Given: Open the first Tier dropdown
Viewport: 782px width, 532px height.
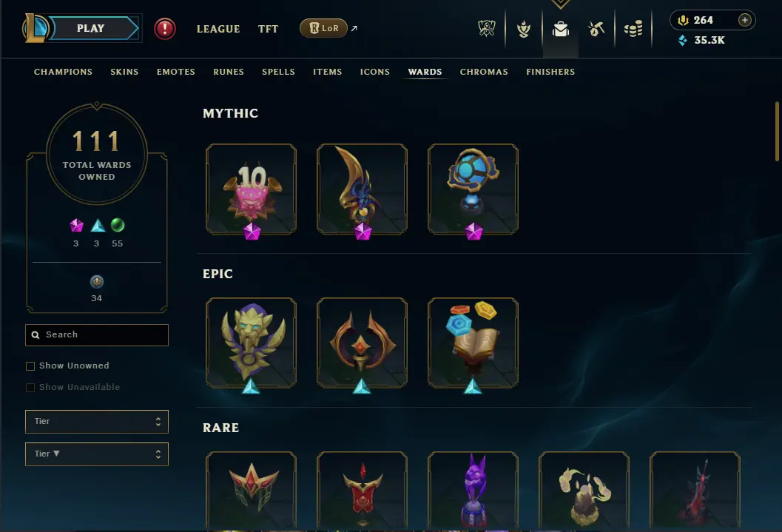Looking at the screenshot, I should click(x=97, y=421).
